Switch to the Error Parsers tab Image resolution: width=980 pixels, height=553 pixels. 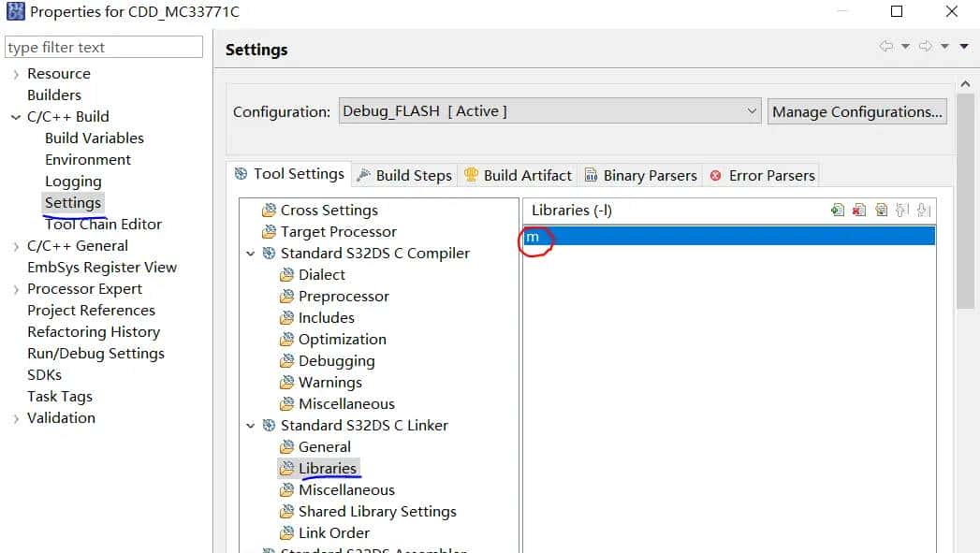[x=762, y=175]
